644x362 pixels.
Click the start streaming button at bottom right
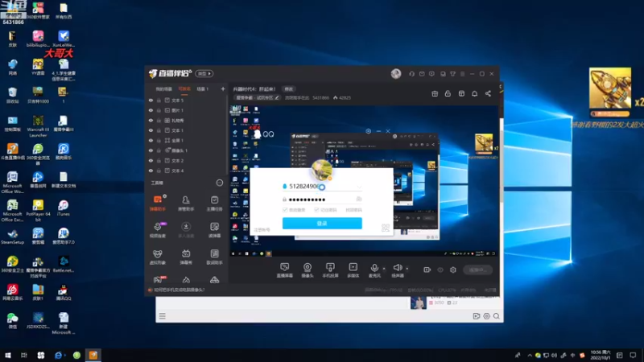pyautogui.click(x=477, y=269)
